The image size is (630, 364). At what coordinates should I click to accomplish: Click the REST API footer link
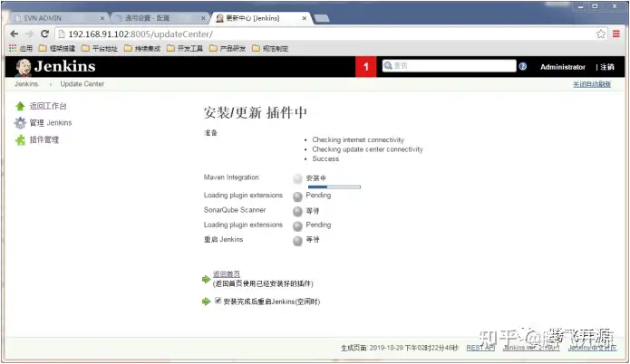pos(480,348)
